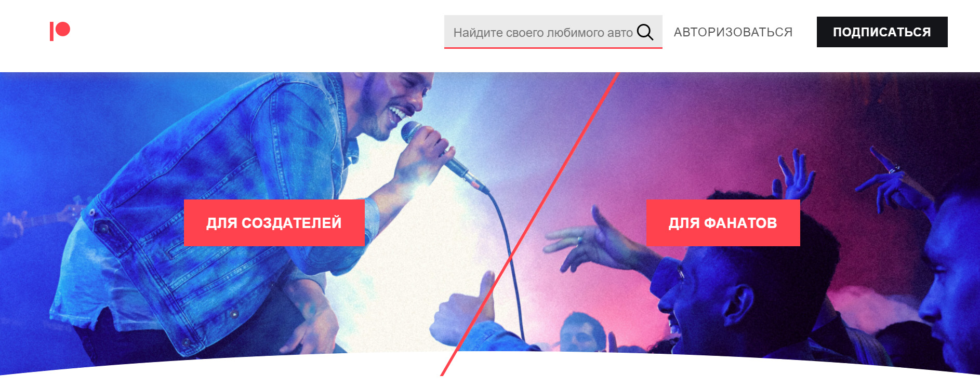Focus the 'Найдите своего любимого авто' search field
The height and width of the screenshot is (387, 980).
click(553, 32)
